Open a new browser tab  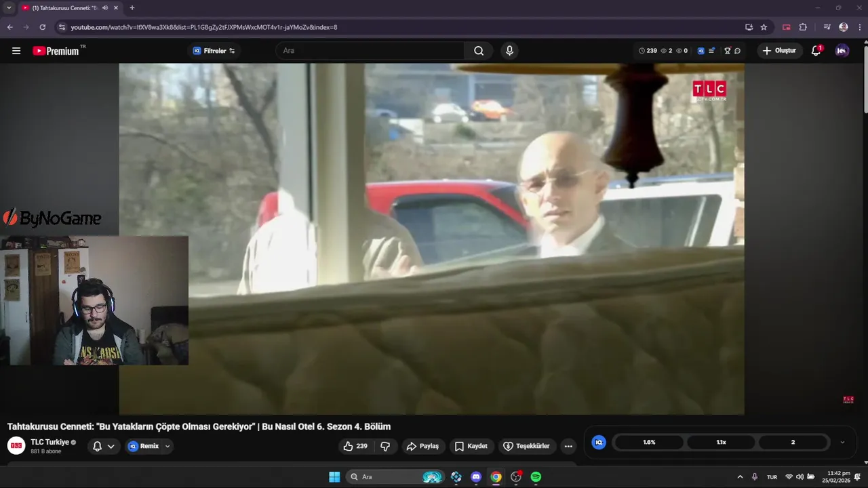(132, 8)
